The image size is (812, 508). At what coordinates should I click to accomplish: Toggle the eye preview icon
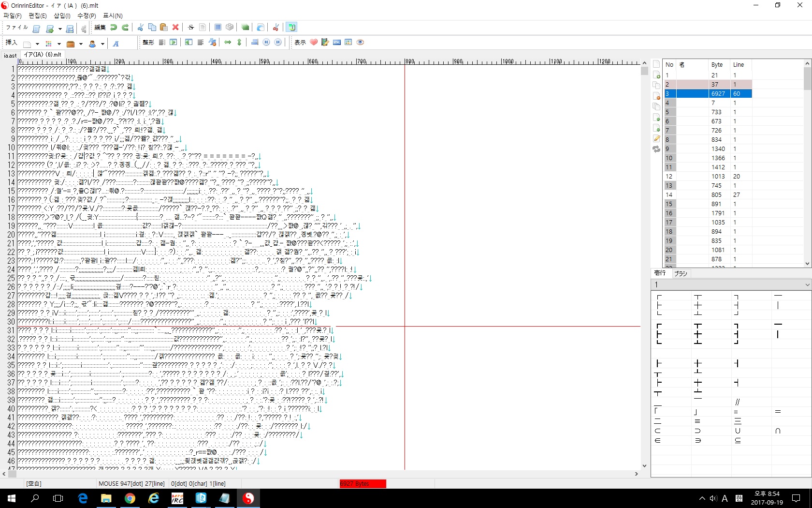coord(360,43)
